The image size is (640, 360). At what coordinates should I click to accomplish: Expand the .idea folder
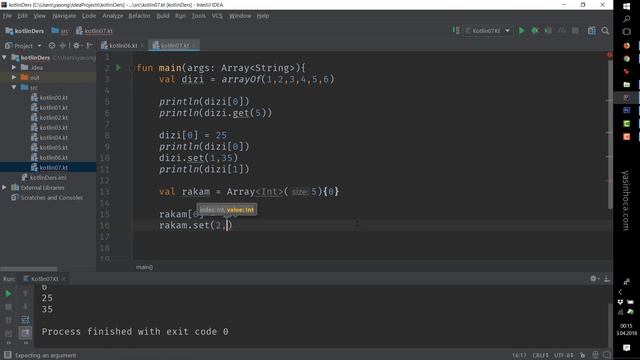click(14, 67)
